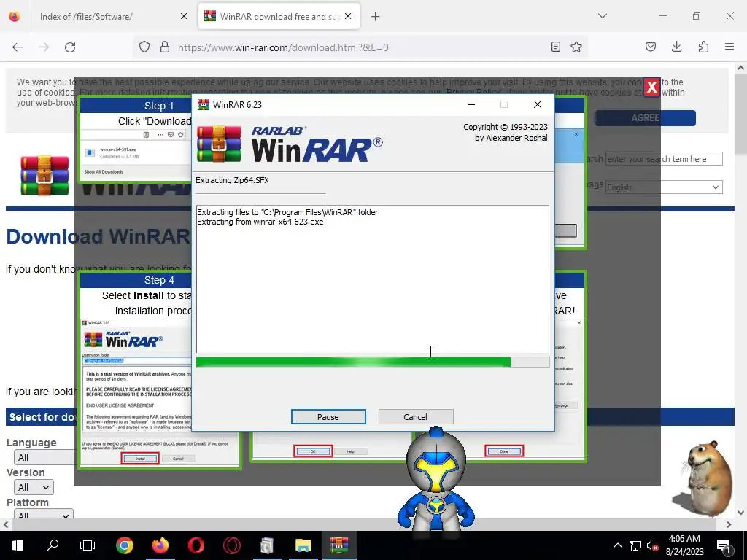Open notification center icon

click(724, 545)
